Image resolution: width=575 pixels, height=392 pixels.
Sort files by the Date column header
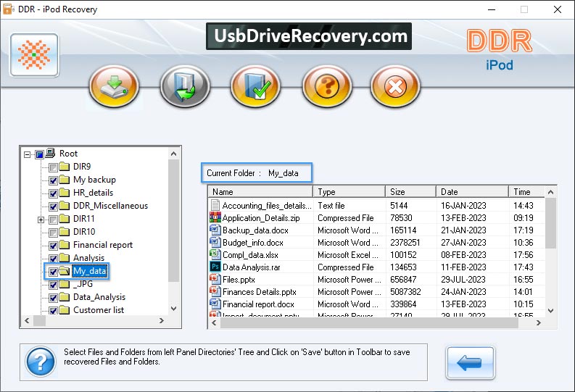pos(472,191)
